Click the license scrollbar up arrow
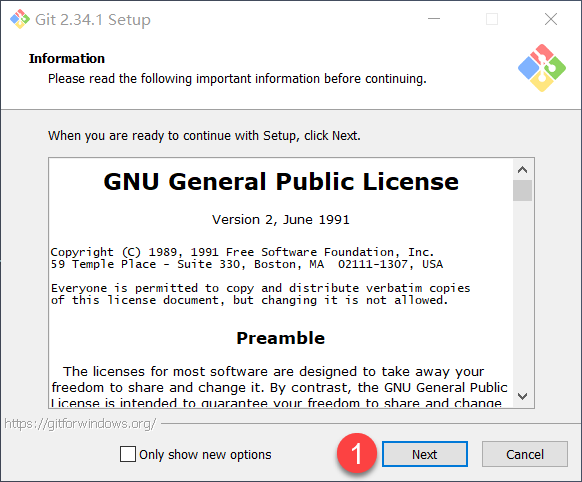Image resolution: width=582 pixels, height=482 pixels. click(x=522, y=170)
